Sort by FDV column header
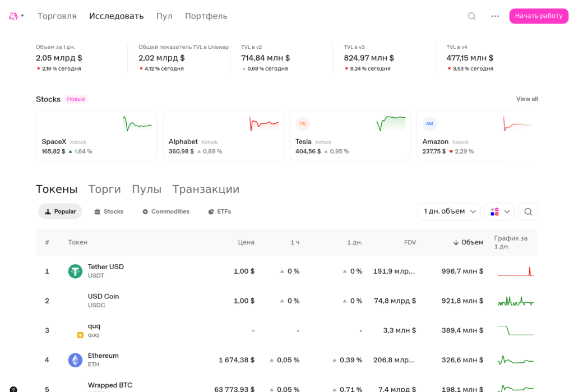This screenshot has width=574, height=392. click(x=410, y=242)
